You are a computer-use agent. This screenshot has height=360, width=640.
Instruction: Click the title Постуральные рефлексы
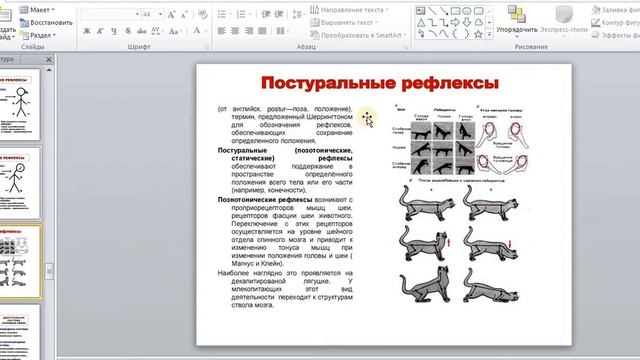point(380,83)
